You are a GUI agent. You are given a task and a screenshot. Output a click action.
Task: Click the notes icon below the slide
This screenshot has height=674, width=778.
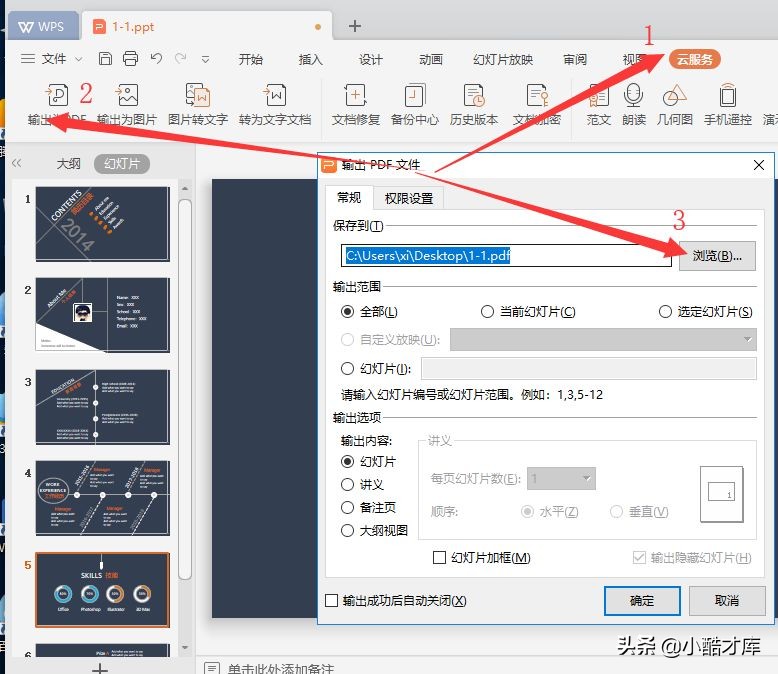(212, 668)
